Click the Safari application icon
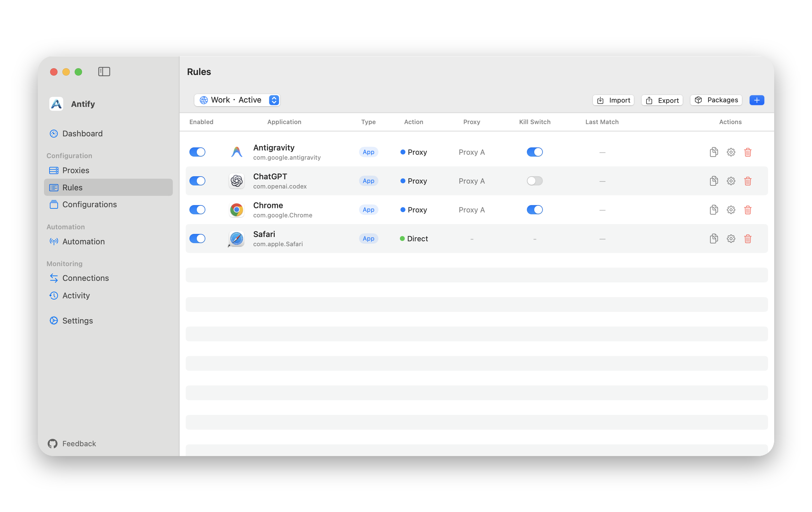The width and height of the screenshot is (812, 512). pos(236,239)
